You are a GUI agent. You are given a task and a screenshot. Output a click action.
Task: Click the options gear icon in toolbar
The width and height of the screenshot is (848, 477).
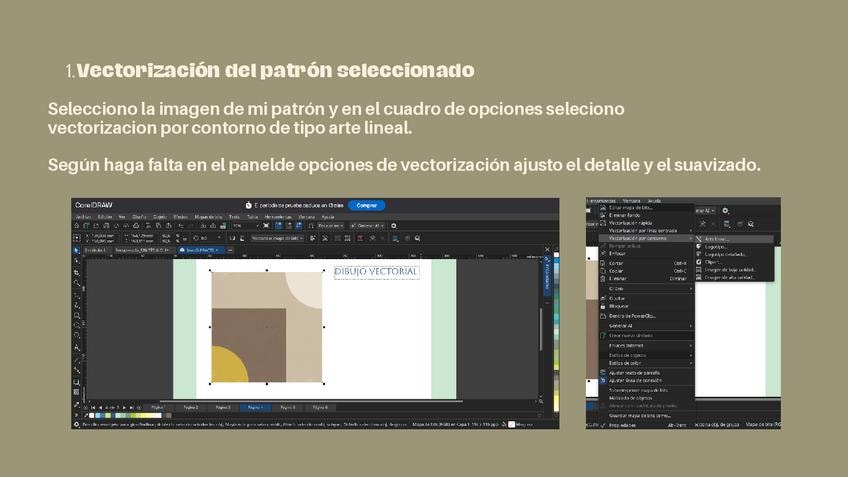click(x=393, y=226)
